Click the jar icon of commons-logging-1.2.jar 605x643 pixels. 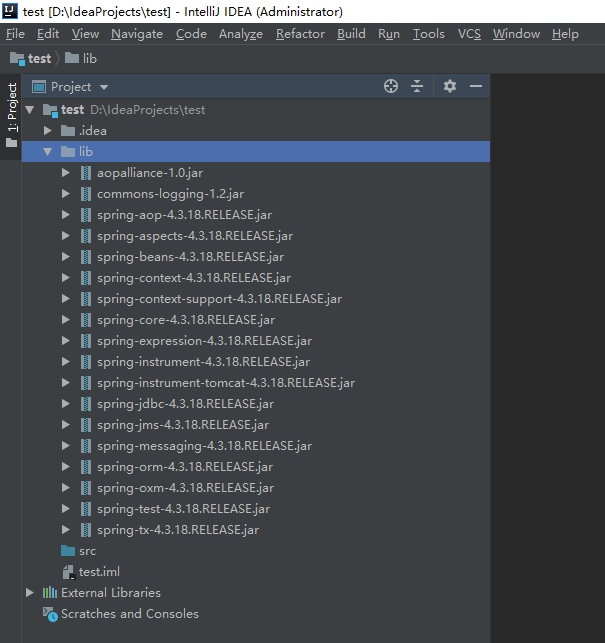tap(86, 194)
